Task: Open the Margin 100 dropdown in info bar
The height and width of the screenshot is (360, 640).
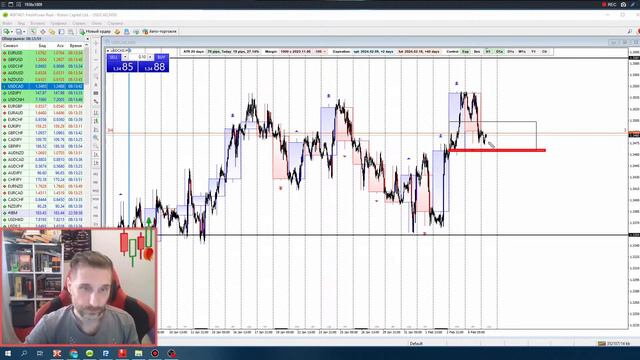Action: point(321,52)
